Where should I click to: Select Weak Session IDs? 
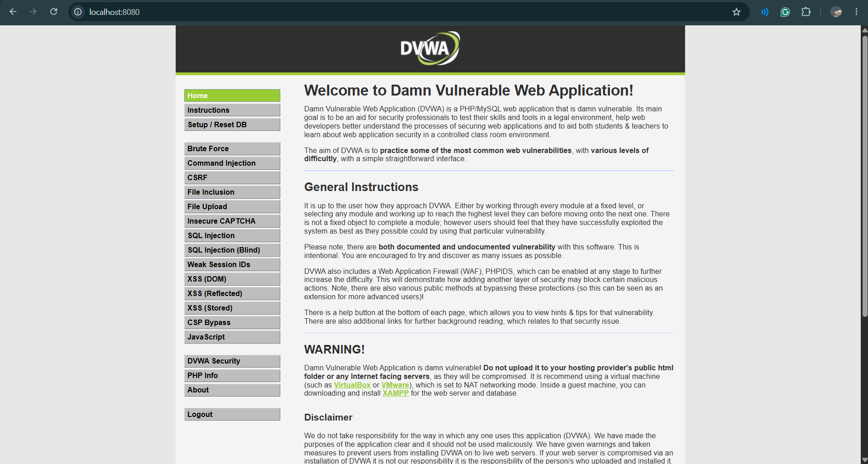click(x=232, y=264)
